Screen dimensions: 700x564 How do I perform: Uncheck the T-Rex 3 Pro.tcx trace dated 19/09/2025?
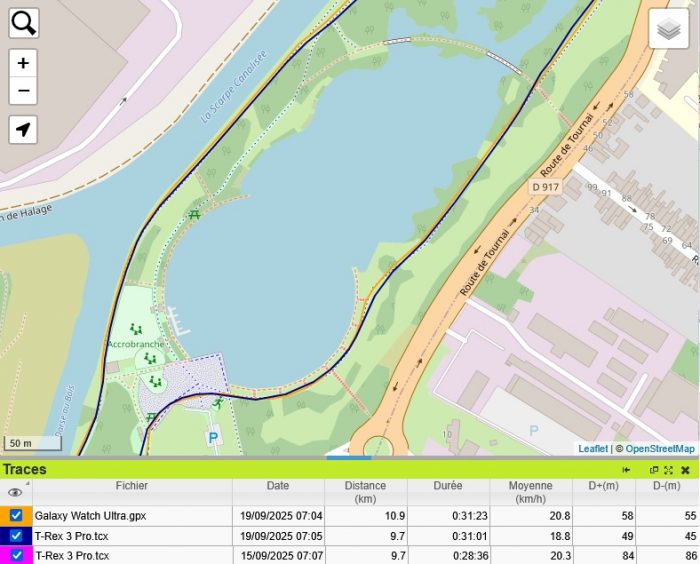point(16,536)
